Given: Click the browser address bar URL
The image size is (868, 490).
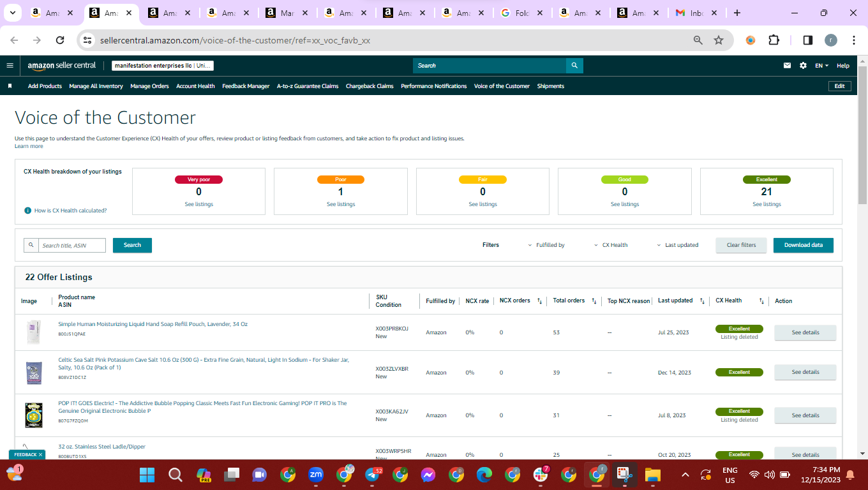Looking at the screenshot, I should 235,40.
